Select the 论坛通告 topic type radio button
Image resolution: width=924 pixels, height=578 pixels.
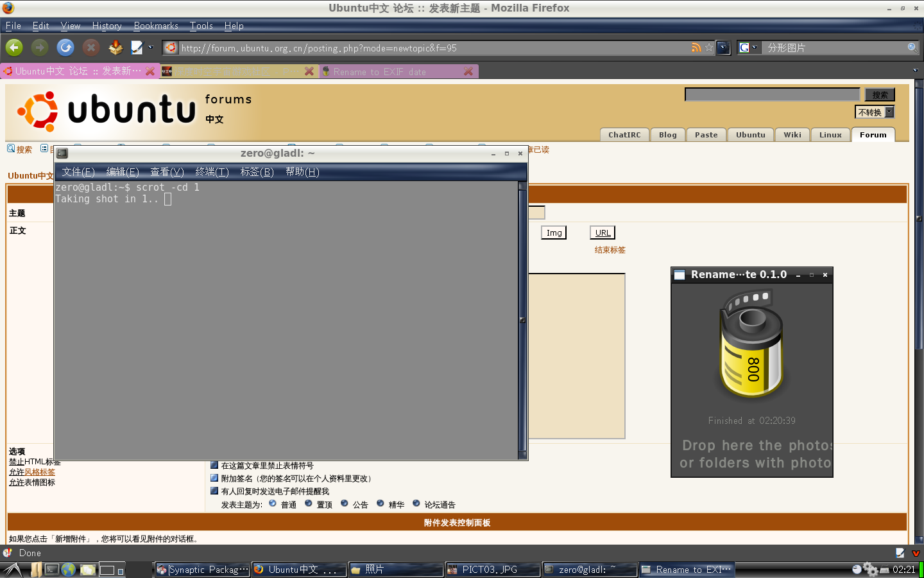click(x=416, y=504)
